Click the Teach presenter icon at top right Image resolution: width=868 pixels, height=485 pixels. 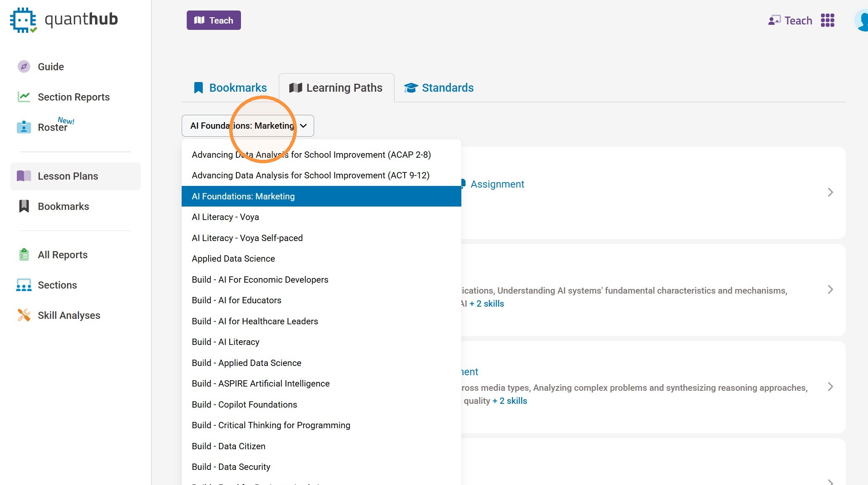[x=774, y=20]
